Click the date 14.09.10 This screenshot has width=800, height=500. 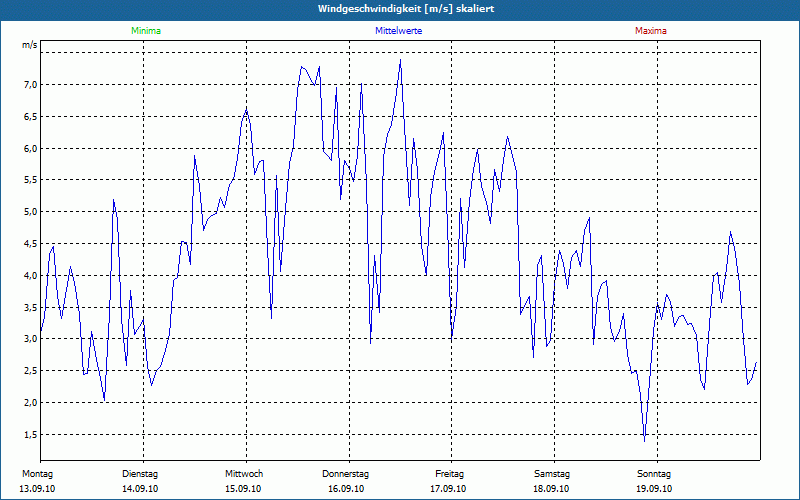tap(140, 489)
